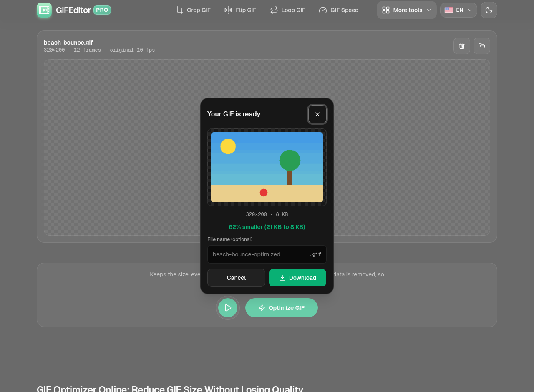Image resolution: width=534 pixels, height=392 pixels.
Task: Click the 12 frames info text
Action: [87, 50]
